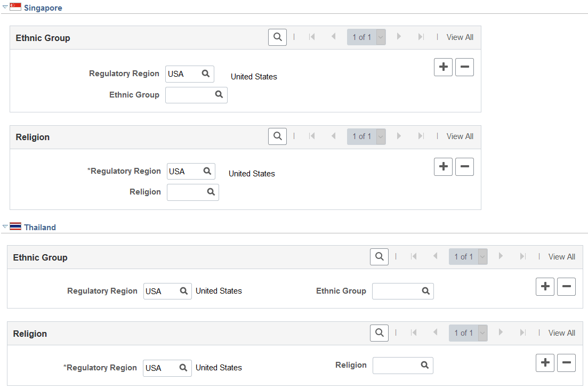Open lookup for Thailand Ethnic Group field
Image resolution: width=588 pixels, height=389 pixels.
pyautogui.click(x=425, y=291)
